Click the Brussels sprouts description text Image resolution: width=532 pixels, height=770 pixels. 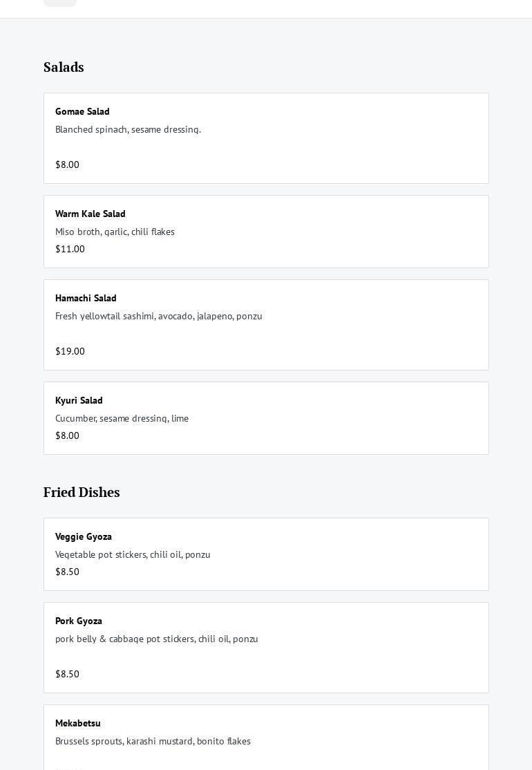pyautogui.click(x=153, y=741)
